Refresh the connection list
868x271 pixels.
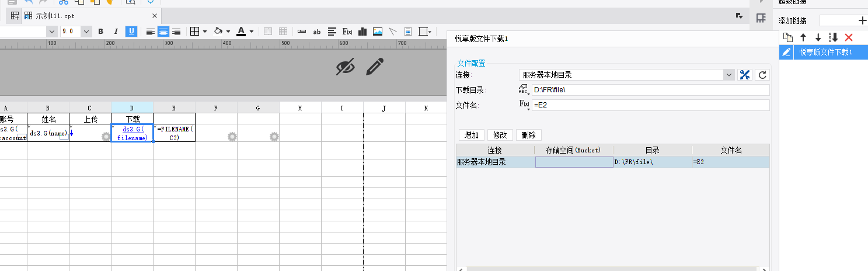tap(762, 75)
